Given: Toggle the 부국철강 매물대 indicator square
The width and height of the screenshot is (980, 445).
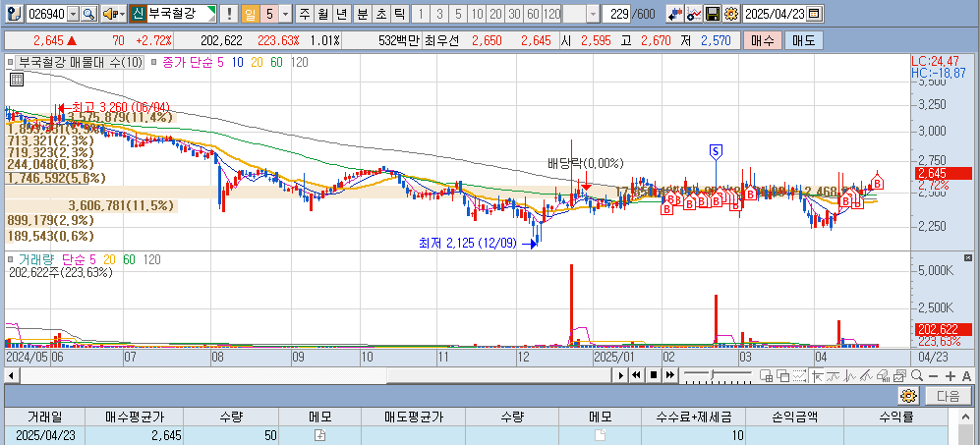Looking at the screenshot, I should click(10, 62).
